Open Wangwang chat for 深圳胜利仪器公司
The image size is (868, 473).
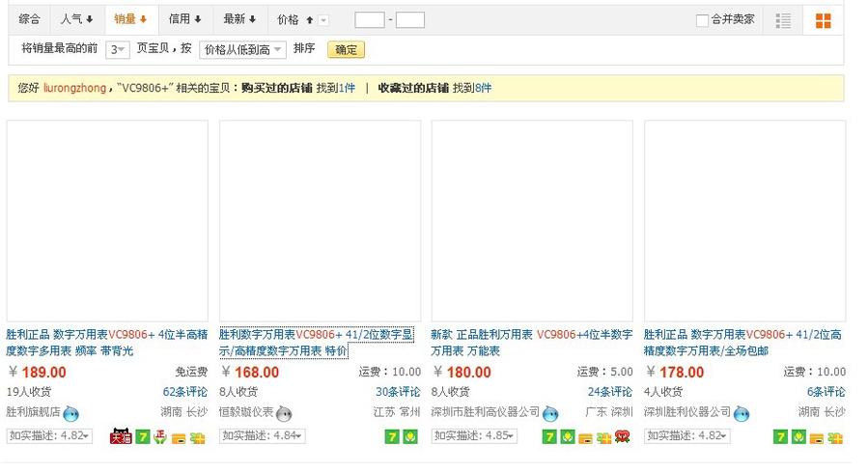coord(742,413)
